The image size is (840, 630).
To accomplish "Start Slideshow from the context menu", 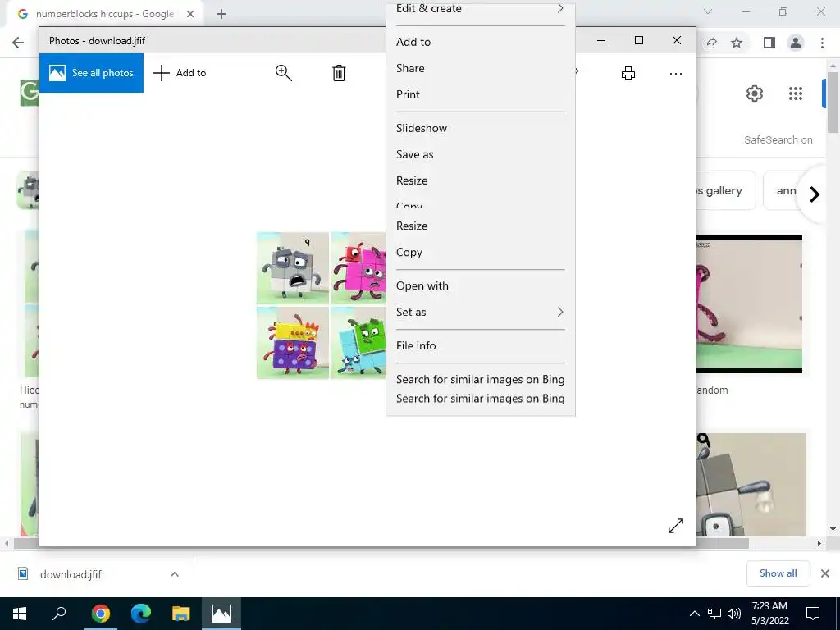I will (x=480, y=128).
